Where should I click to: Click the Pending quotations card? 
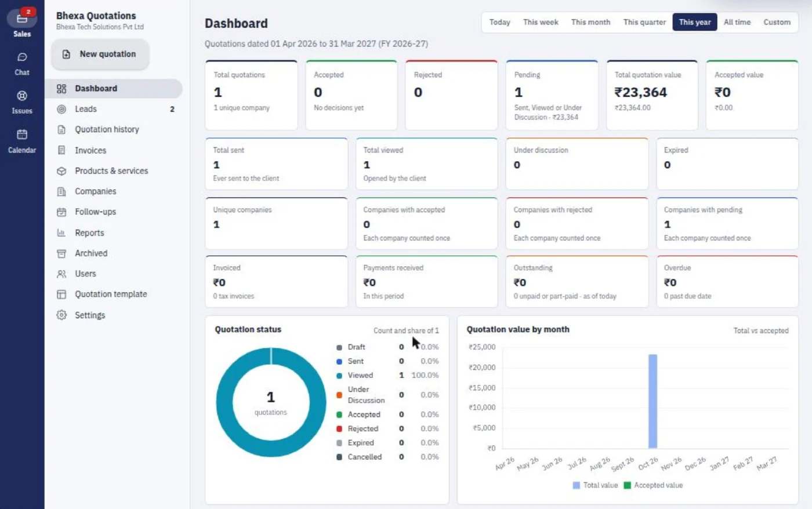[x=552, y=95]
